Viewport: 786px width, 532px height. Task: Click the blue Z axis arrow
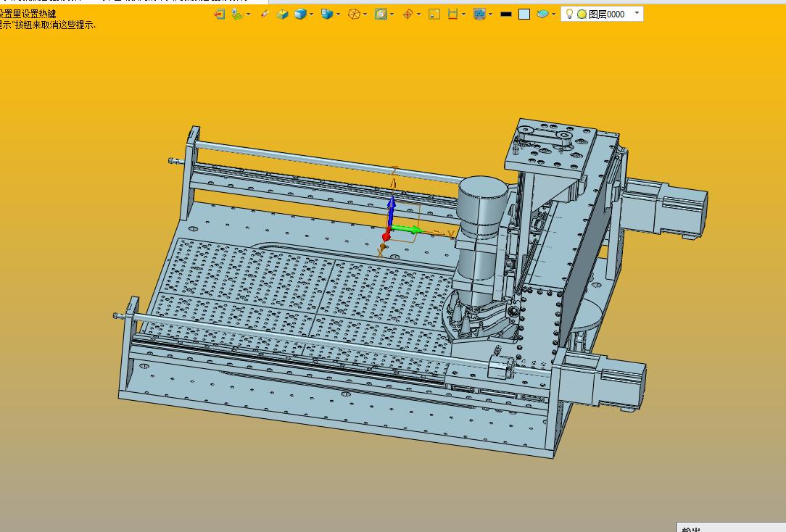pyautogui.click(x=392, y=212)
